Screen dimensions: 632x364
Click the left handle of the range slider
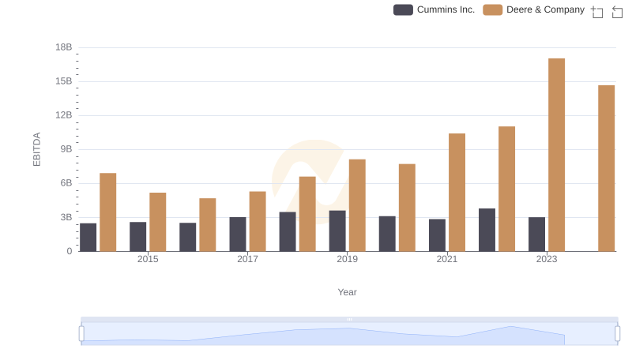point(81,334)
